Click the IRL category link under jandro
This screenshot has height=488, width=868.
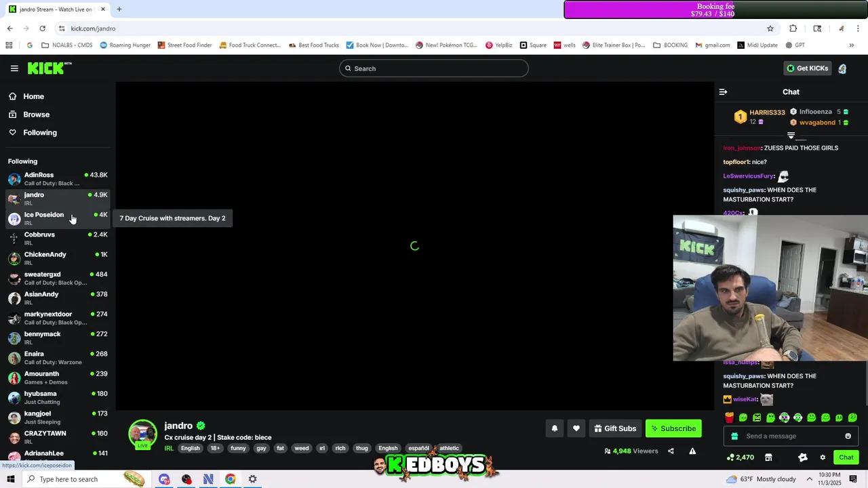click(169, 448)
